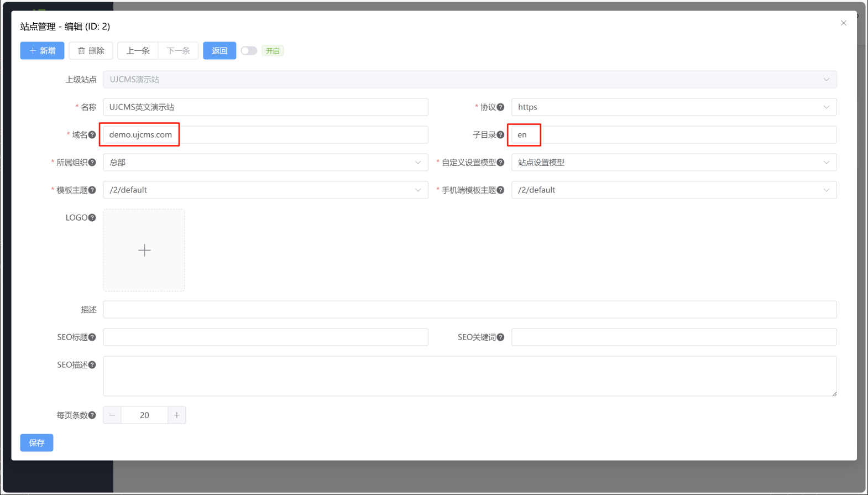Increase 每页条数 with plus button

tap(177, 415)
